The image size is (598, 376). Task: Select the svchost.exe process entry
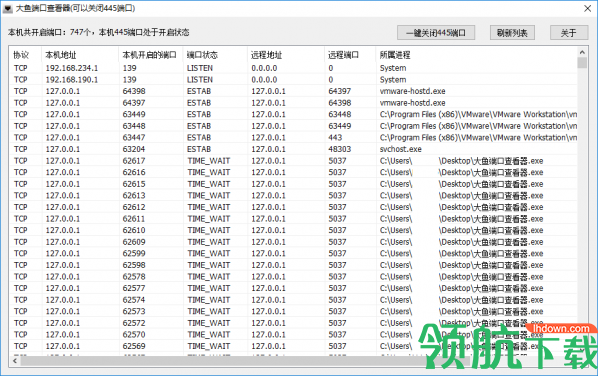[x=400, y=149]
